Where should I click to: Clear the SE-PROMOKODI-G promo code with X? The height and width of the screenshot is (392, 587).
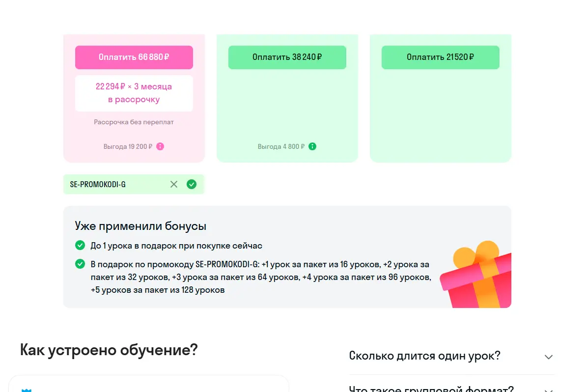(174, 184)
